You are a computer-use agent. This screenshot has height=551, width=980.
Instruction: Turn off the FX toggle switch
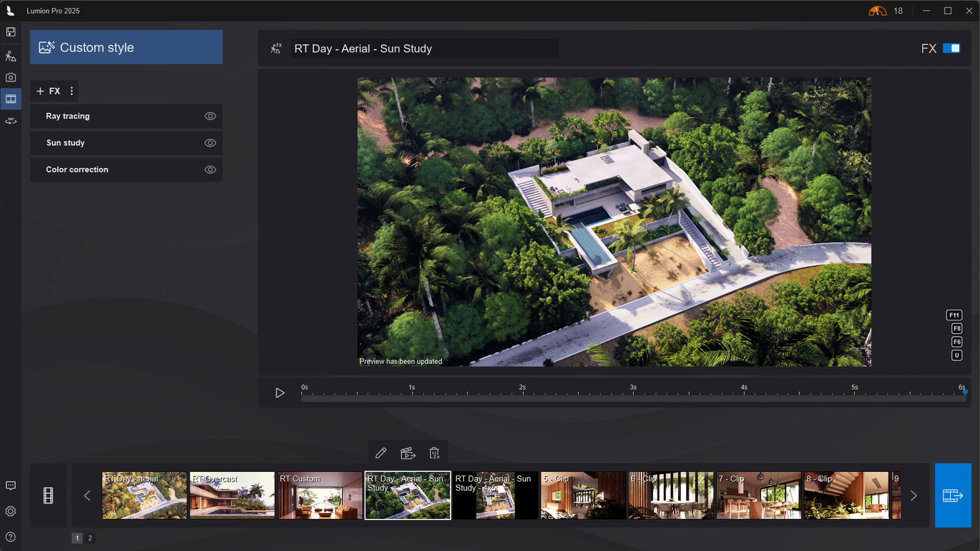pos(951,48)
